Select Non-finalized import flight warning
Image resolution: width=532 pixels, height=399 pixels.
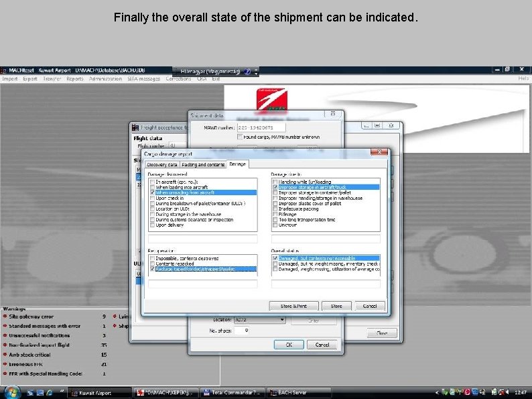40,345
